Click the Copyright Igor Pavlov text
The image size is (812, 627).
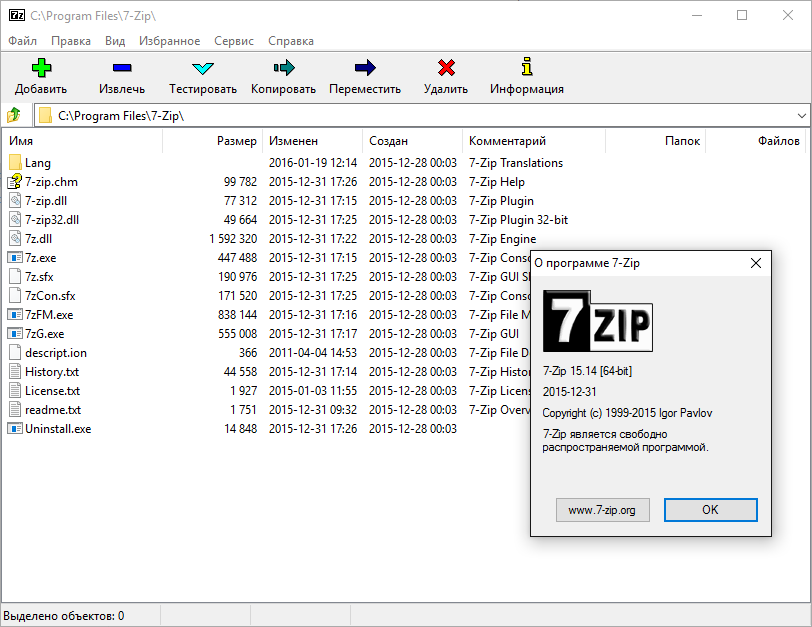[x=627, y=413]
